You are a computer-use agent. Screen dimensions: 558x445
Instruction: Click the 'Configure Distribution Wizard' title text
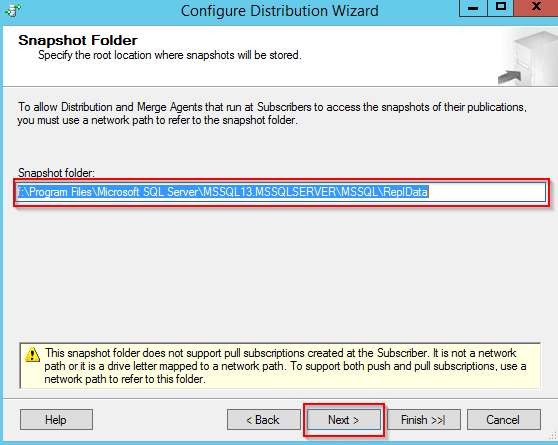pos(279,11)
